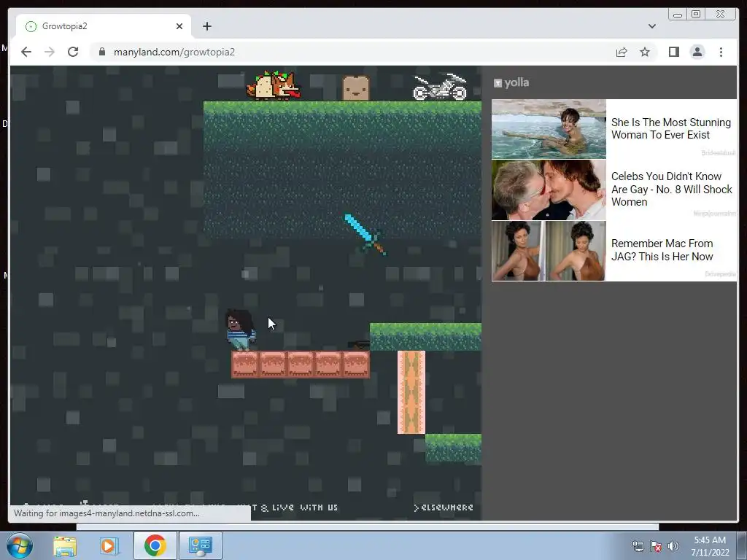Click the diamond sword item

pos(365,234)
